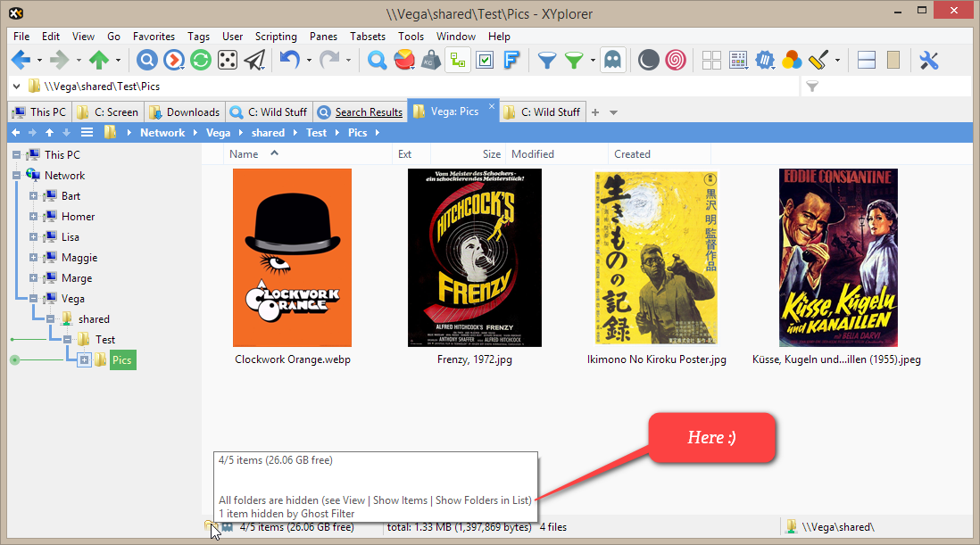Open the Tabsets menu
This screenshot has width=980, height=545.
coord(368,37)
